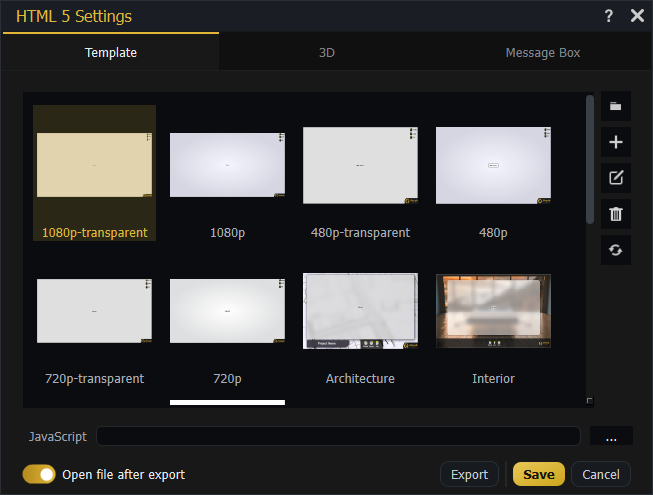Focus the JavaScript input field
This screenshot has width=653, height=495.
(338, 436)
